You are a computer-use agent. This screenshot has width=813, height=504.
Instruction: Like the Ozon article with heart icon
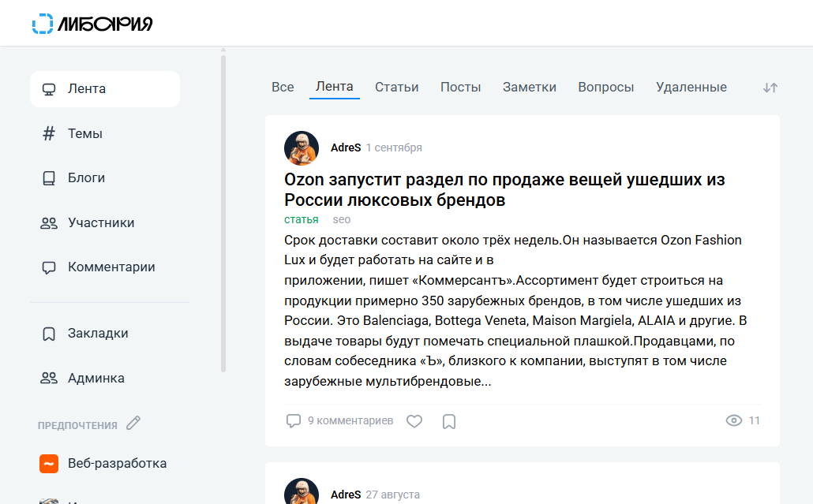414,421
